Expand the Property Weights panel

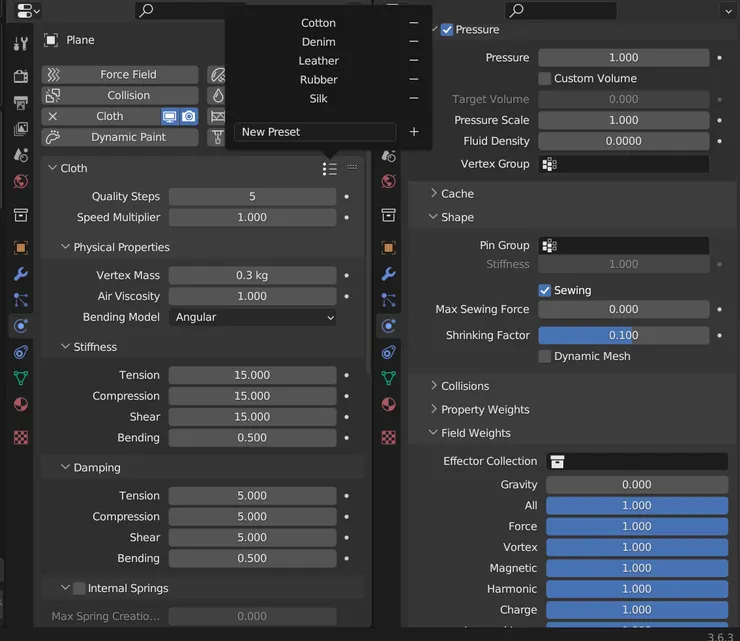coord(484,410)
